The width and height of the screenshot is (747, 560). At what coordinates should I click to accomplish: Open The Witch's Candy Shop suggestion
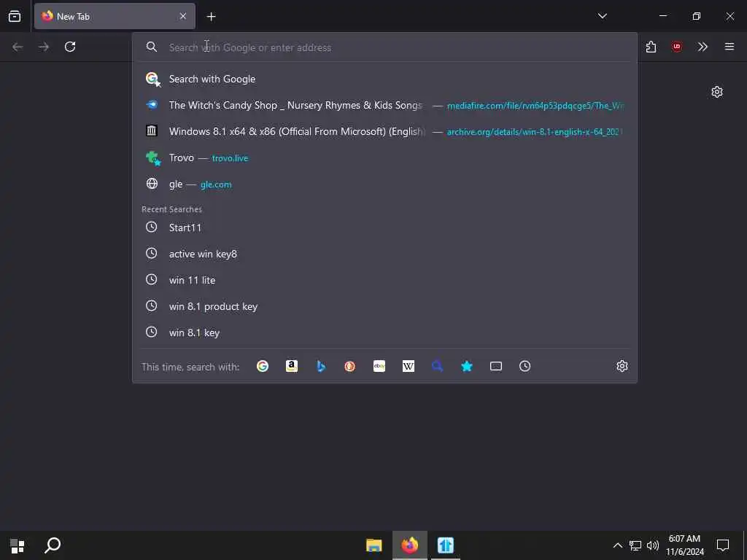(384, 105)
